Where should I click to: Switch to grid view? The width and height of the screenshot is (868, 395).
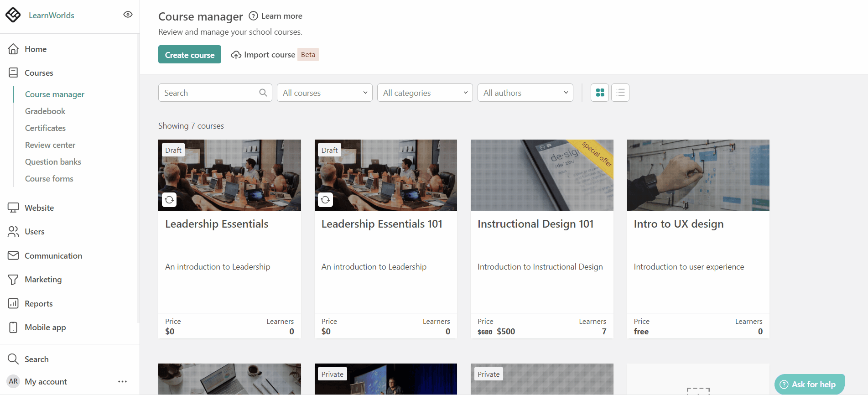pyautogui.click(x=600, y=93)
